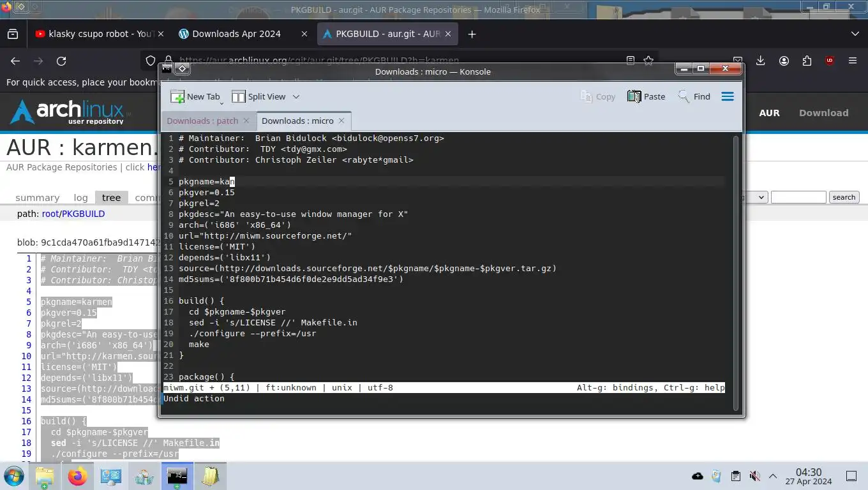
Task: Click the Firefox taskbar icon
Action: click(x=78, y=476)
